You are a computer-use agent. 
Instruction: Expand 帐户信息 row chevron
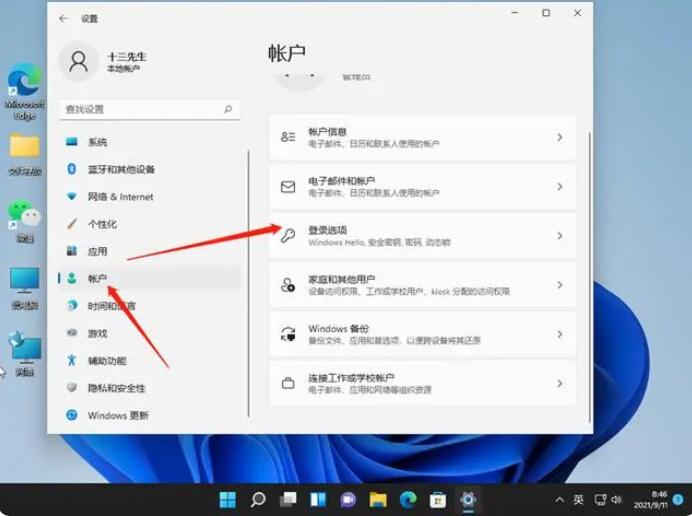click(x=560, y=137)
